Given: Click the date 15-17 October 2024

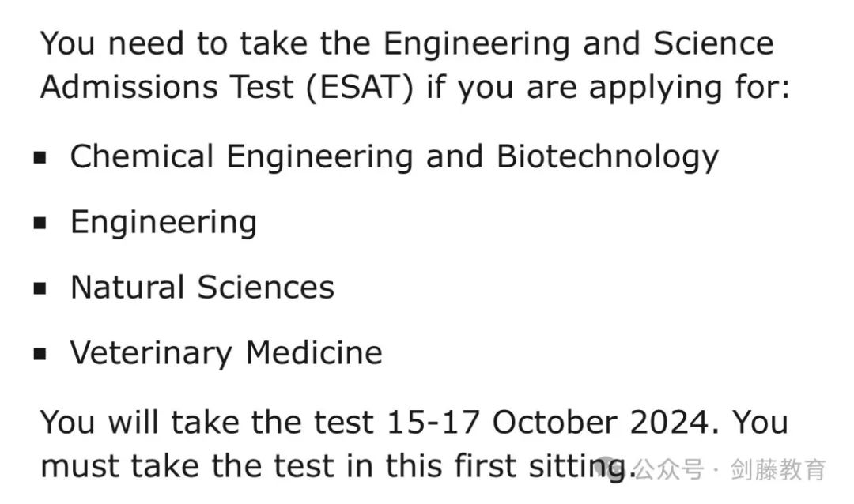Looking at the screenshot, I should [x=549, y=423].
